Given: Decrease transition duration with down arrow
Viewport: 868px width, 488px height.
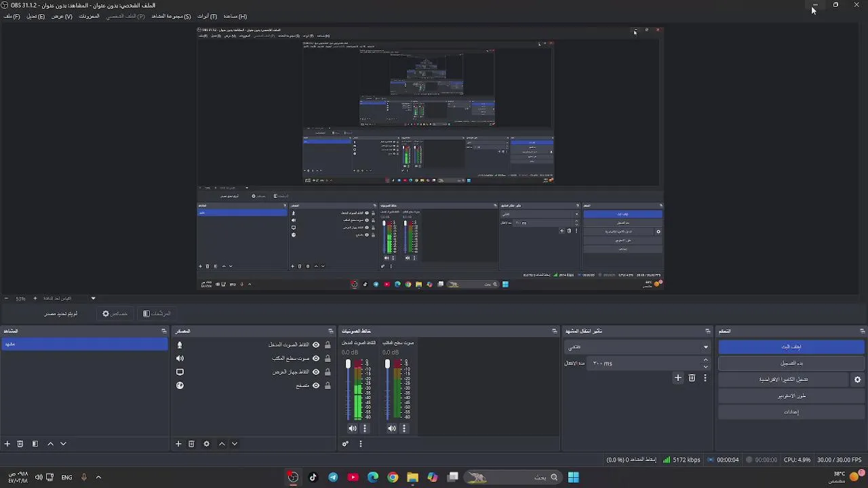Looking at the screenshot, I should click(x=706, y=367).
